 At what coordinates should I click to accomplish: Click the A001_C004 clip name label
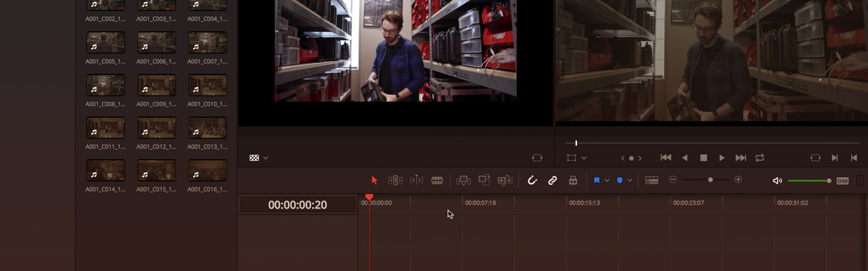[x=208, y=19]
